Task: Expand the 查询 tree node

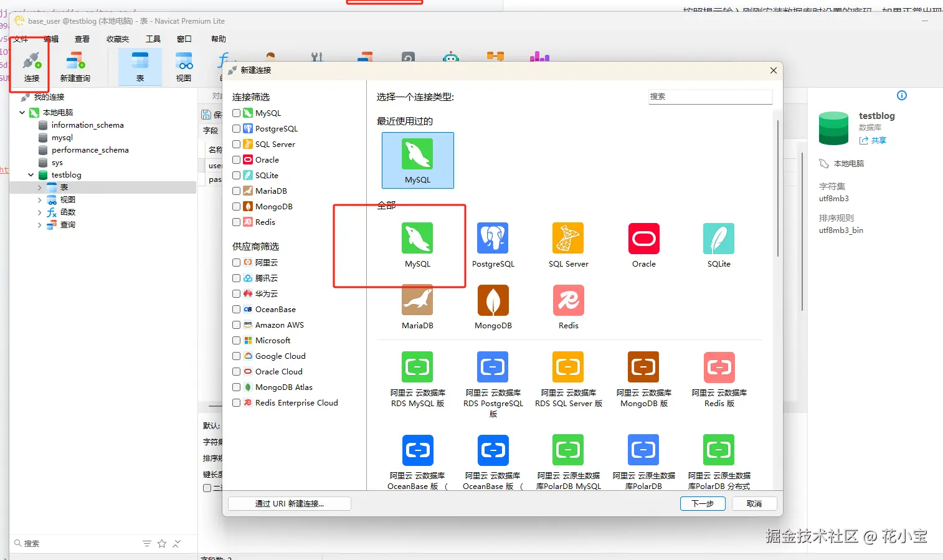Action: click(40, 225)
